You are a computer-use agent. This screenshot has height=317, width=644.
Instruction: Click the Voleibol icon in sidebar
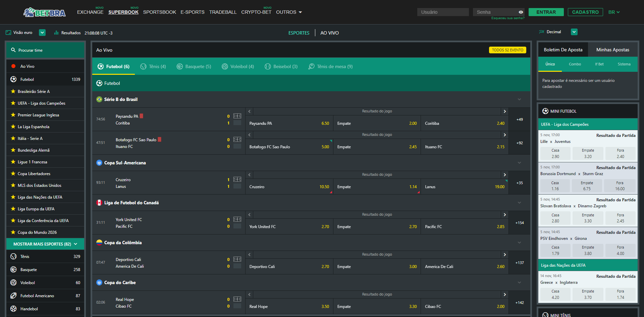click(x=13, y=282)
